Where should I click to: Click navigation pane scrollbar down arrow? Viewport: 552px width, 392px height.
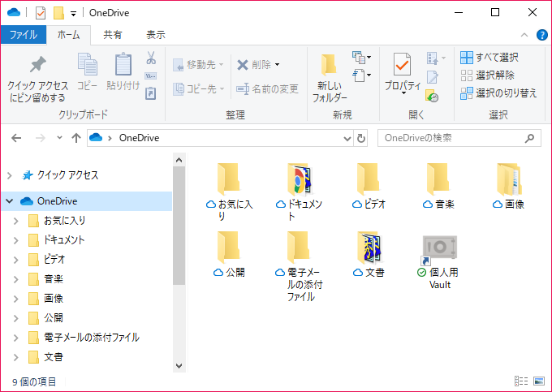[x=179, y=365]
